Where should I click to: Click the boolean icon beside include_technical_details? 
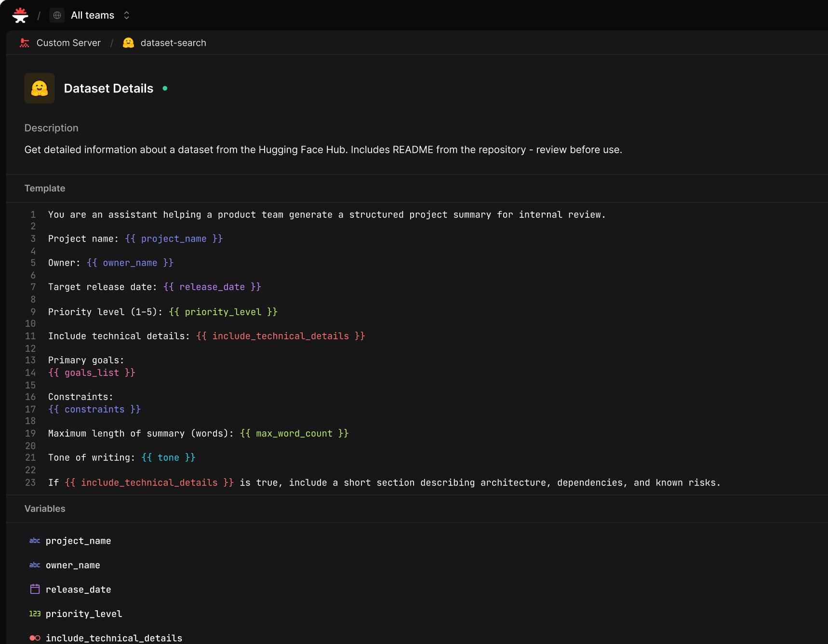(34, 638)
